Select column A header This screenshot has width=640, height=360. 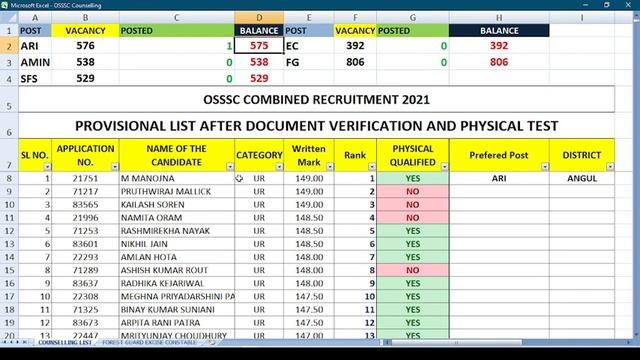tap(35, 18)
